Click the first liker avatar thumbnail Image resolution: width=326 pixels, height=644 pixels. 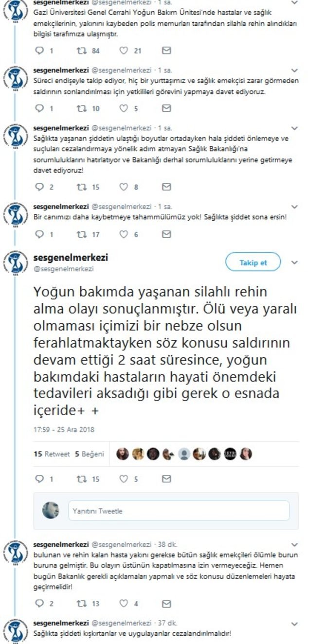click(123, 454)
